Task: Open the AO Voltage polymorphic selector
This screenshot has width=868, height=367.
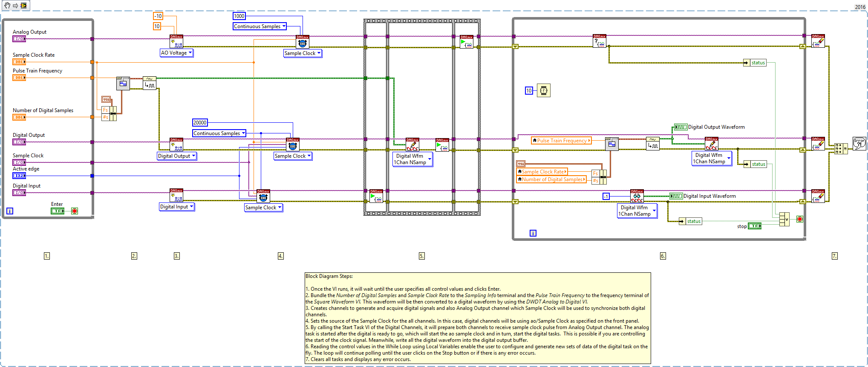Action: [176, 53]
